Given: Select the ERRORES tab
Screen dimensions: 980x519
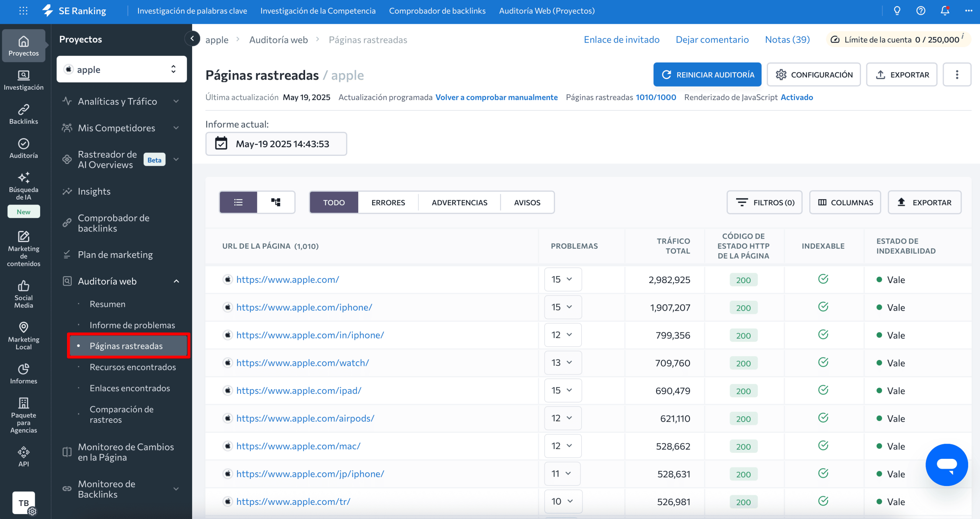Looking at the screenshot, I should pos(388,202).
